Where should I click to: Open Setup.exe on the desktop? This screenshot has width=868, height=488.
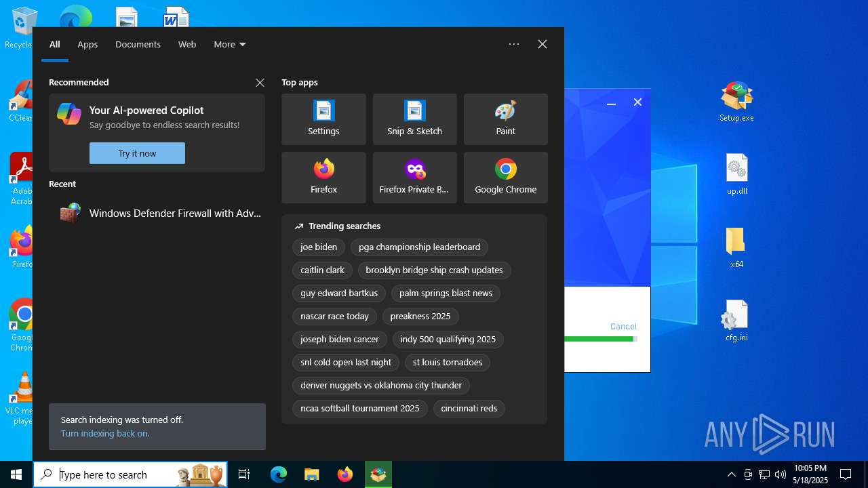(736, 102)
